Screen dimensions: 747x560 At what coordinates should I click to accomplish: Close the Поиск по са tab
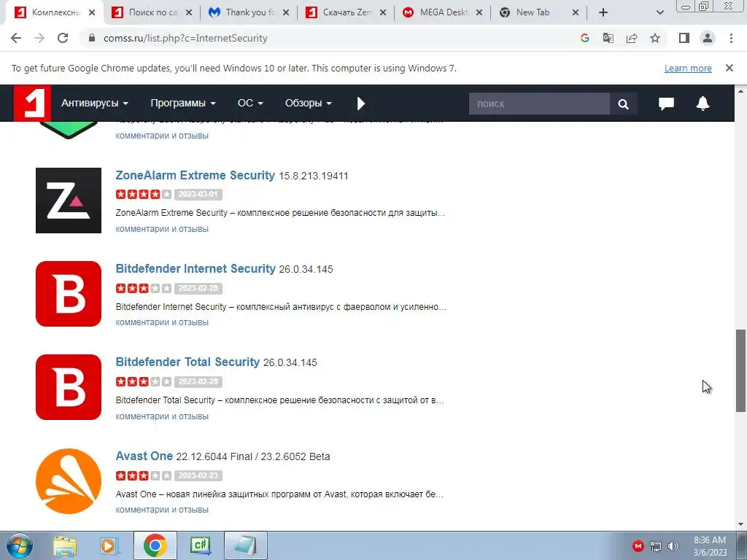189,12
